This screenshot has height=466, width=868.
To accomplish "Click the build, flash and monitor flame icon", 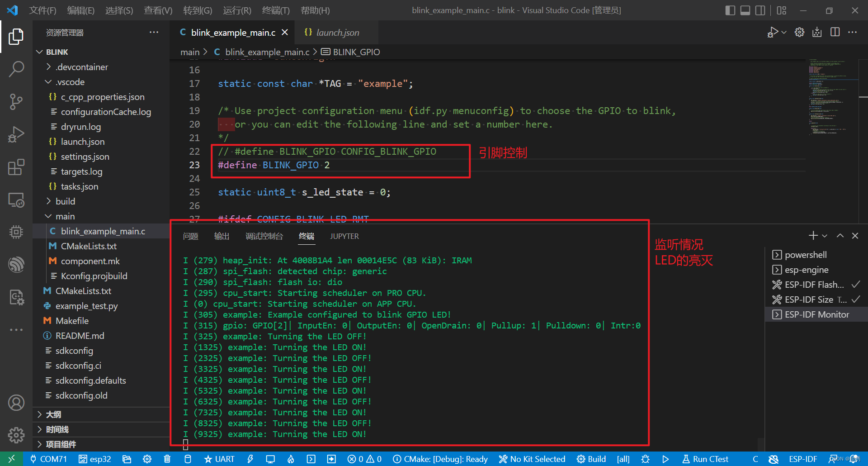I will tap(291, 459).
